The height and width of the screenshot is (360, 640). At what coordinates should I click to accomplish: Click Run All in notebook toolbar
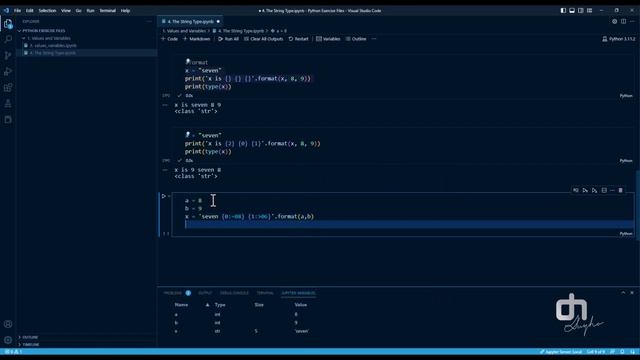[x=229, y=39]
